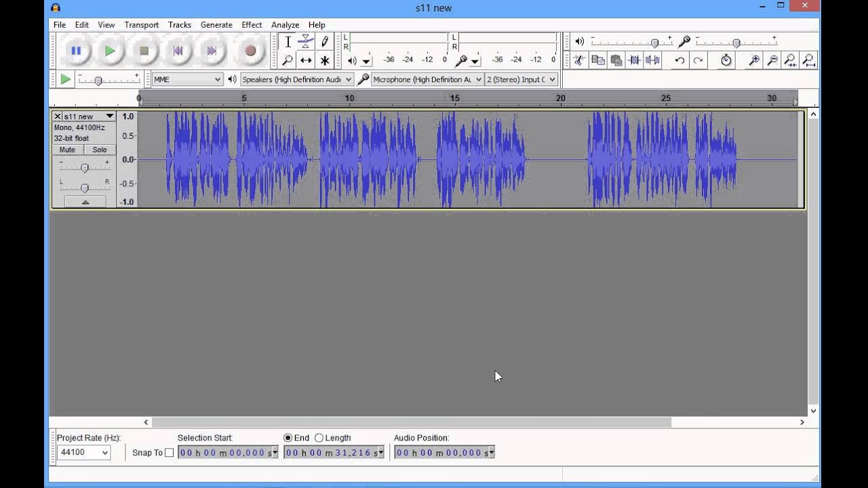Open the Effect menu

pyautogui.click(x=252, y=24)
